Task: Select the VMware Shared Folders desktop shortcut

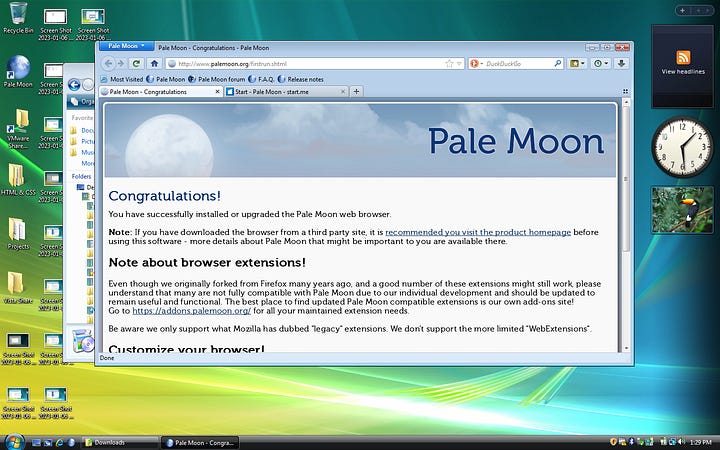Action: (18, 129)
